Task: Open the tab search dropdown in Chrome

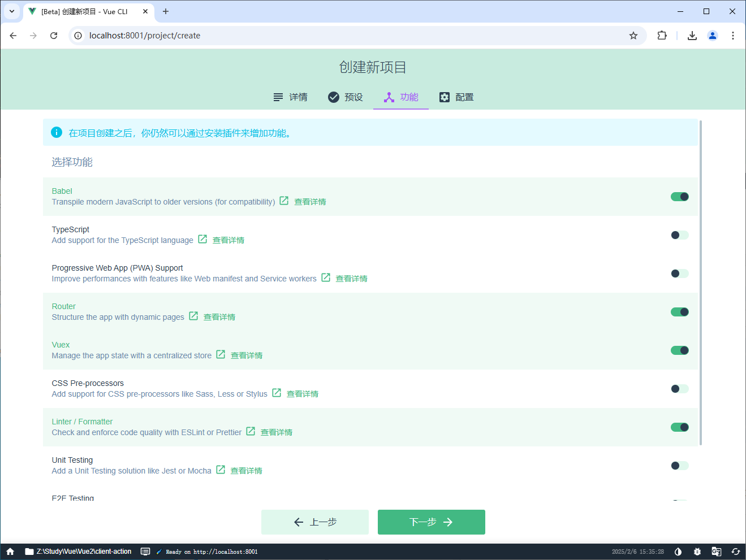Action: coord(11,11)
